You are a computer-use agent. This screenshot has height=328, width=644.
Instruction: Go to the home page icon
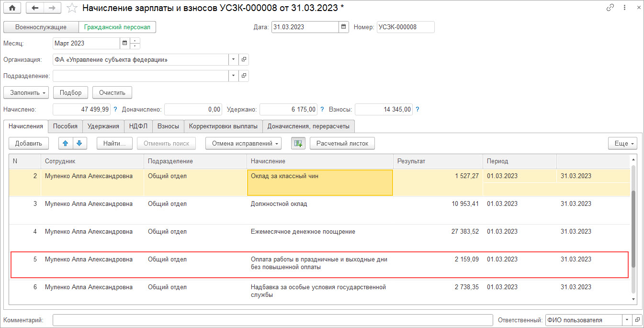12,8
